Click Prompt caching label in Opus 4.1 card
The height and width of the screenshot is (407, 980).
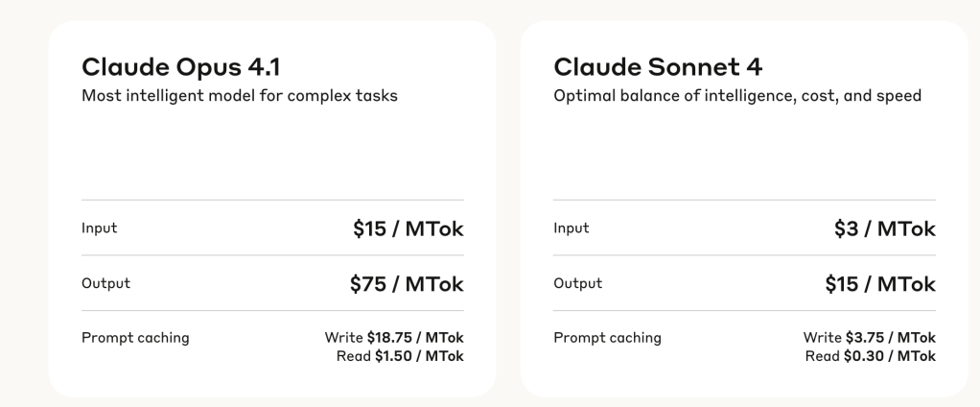pos(135,338)
